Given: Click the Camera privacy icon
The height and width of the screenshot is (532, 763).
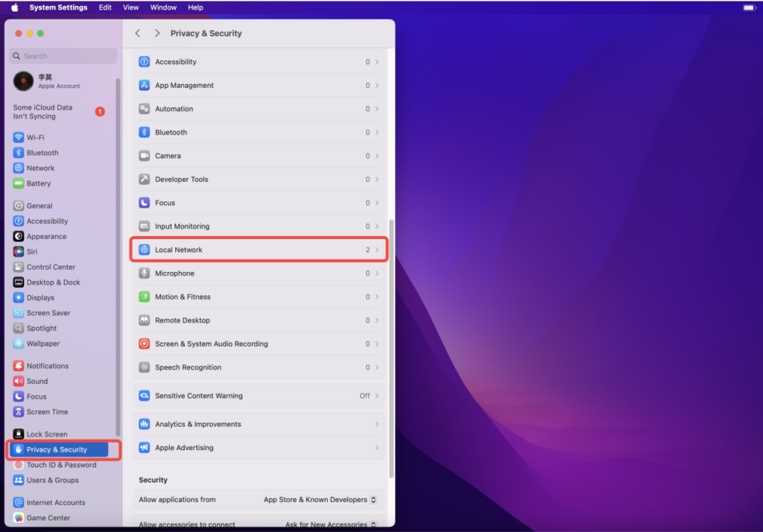Looking at the screenshot, I should tap(144, 156).
